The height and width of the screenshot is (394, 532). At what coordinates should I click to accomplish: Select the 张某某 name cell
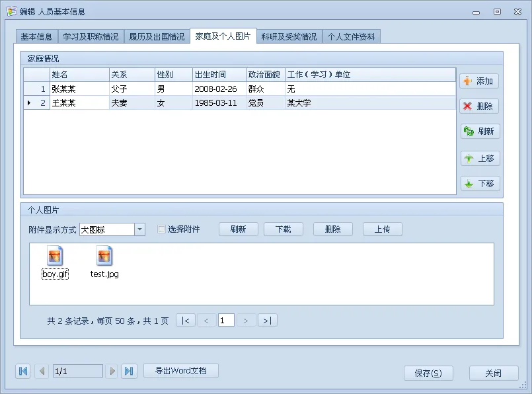[79, 89]
